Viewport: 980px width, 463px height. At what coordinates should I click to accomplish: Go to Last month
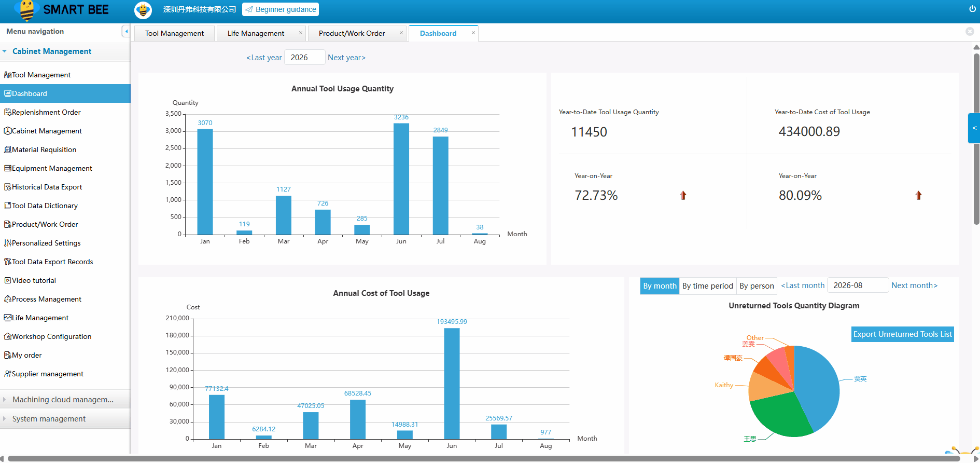point(803,285)
